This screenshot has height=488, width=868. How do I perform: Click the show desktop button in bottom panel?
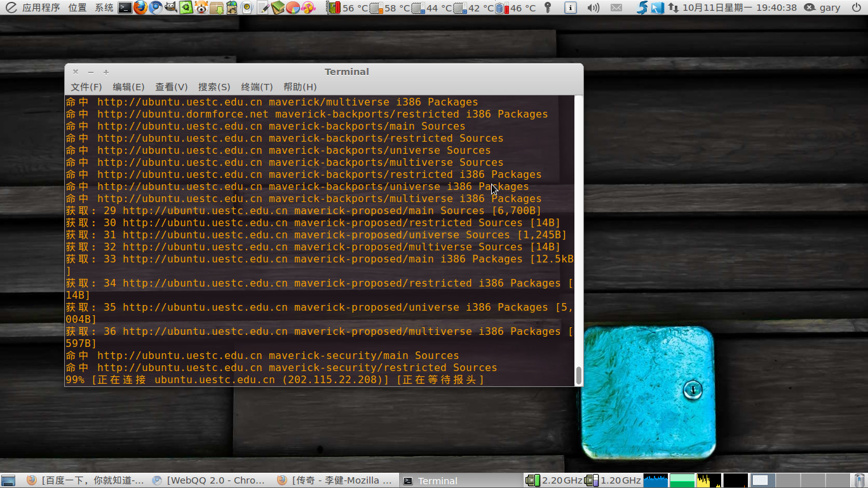[8, 480]
